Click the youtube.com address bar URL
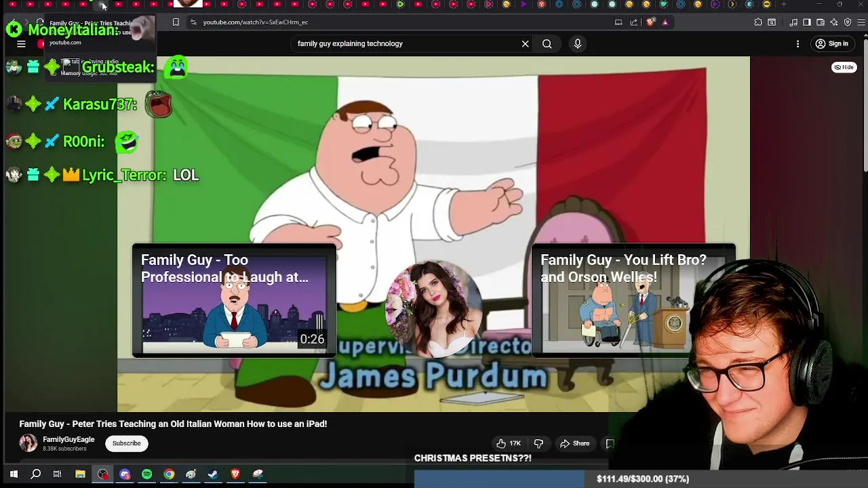The height and width of the screenshot is (488, 868). (x=256, y=22)
